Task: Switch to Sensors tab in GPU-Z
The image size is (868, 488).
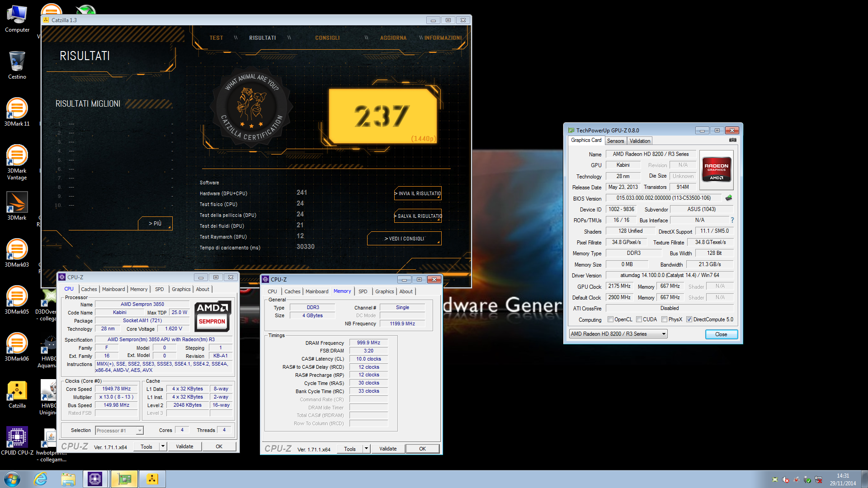Action: [x=615, y=141]
